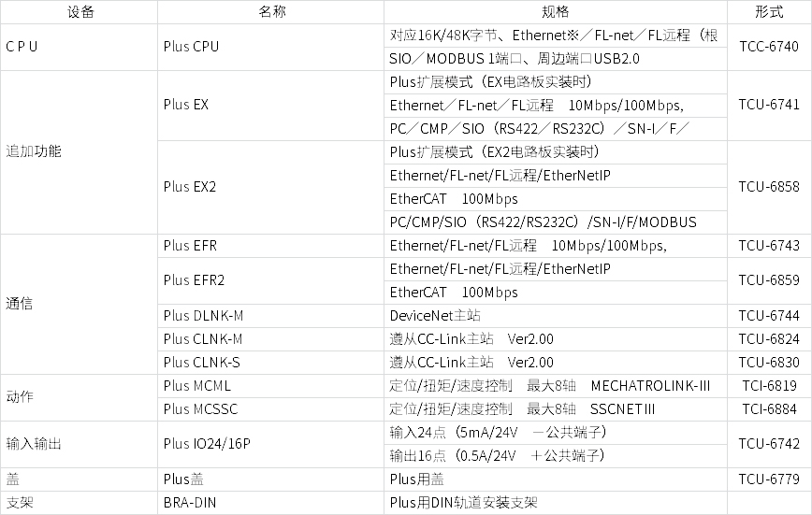The height and width of the screenshot is (515, 812).
Task: Select the MECHATROLINK-III specification row
Action: point(550,386)
